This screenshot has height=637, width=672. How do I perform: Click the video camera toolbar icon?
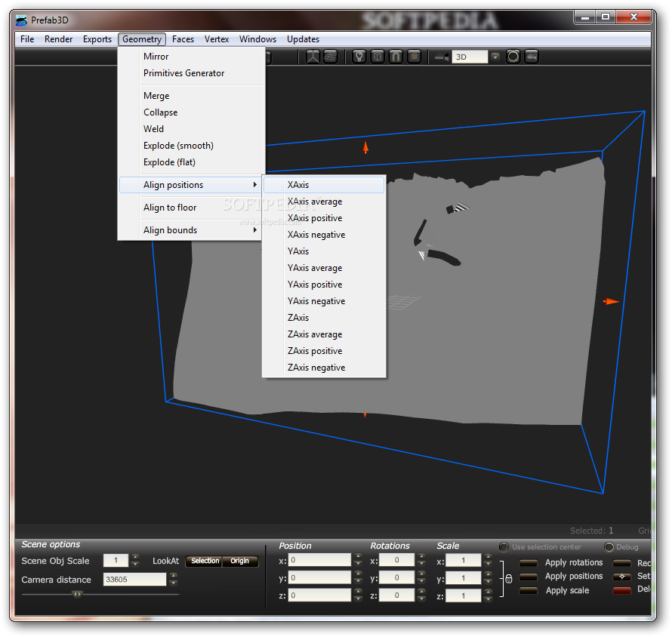[532, 57]
